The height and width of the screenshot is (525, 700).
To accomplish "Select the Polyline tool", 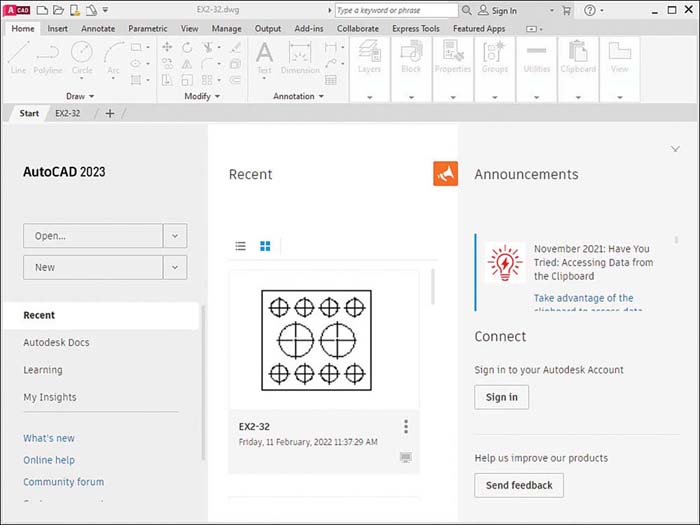I will click(48, 58).
